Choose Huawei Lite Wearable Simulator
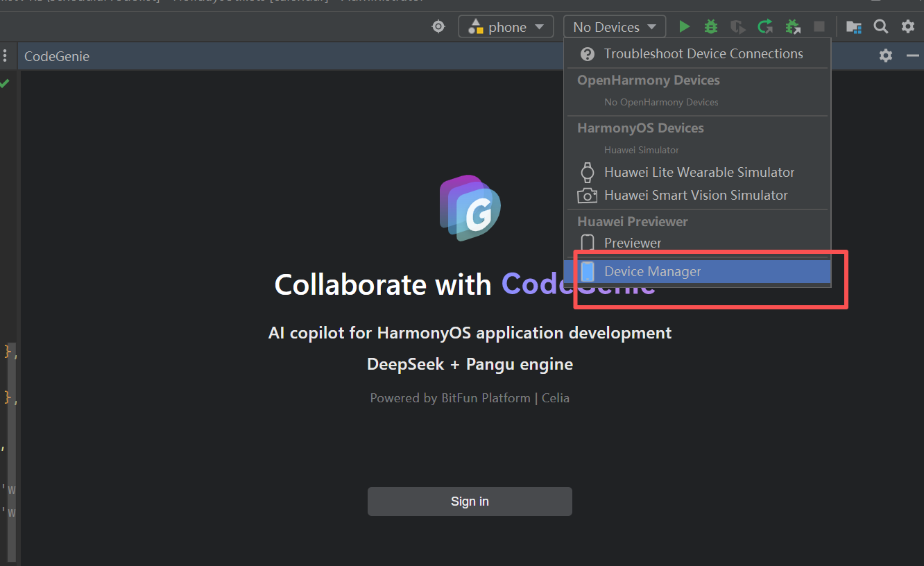The image size is (924, 566). [697, 172]
